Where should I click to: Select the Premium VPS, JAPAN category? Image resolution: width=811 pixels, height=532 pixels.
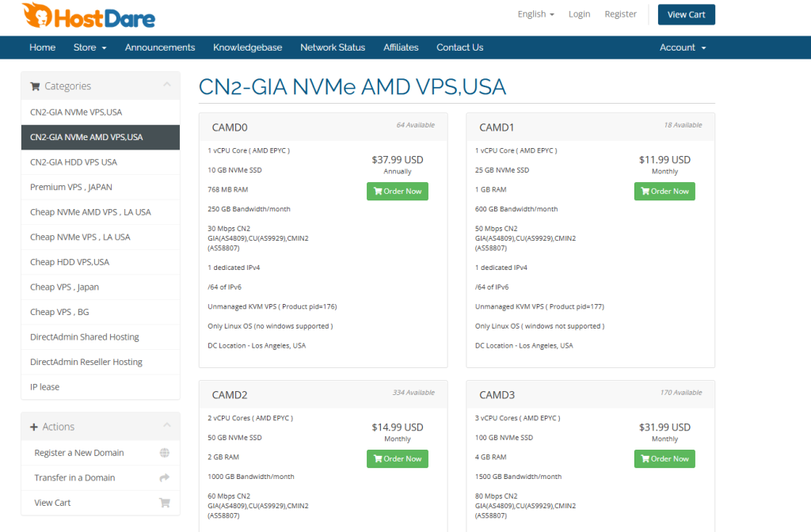(101, 187)
